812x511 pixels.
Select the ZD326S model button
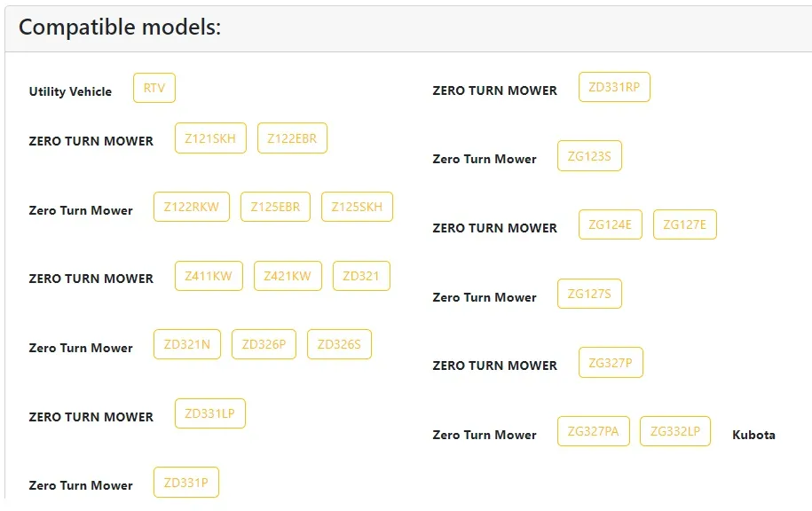(x=339, y=344)
